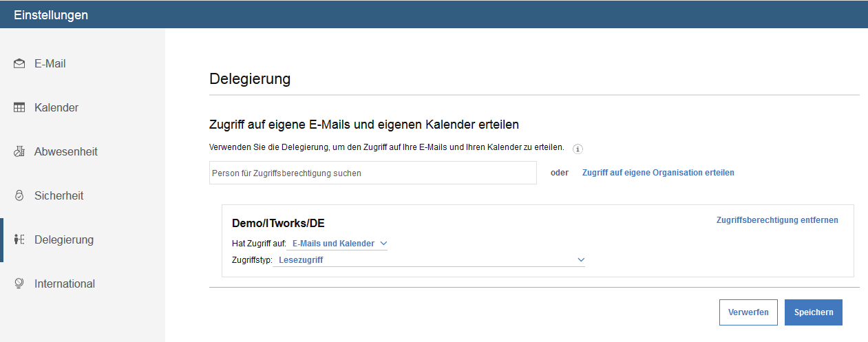Viewport: 868px width, 342px height.
Task: Open the Zugriffstyp Lesezugriff dropdown
Action: pyautogui.click(x=431, y=260)
